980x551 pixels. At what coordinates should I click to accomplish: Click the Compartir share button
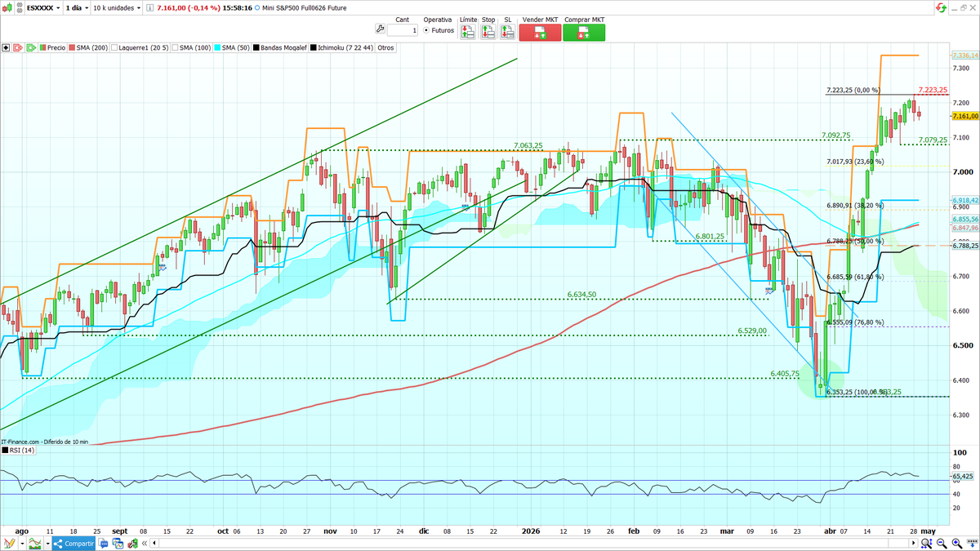coord(73,544)
